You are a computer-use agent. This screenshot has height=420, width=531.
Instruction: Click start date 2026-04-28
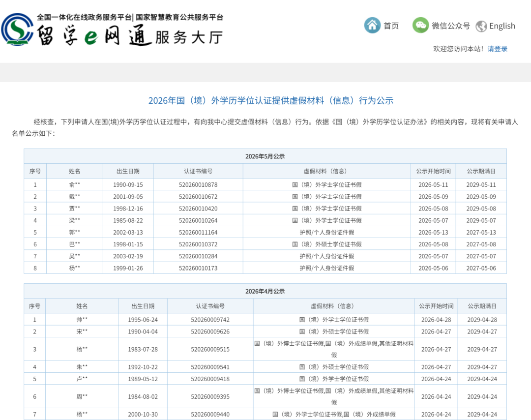tap(436, 320)
